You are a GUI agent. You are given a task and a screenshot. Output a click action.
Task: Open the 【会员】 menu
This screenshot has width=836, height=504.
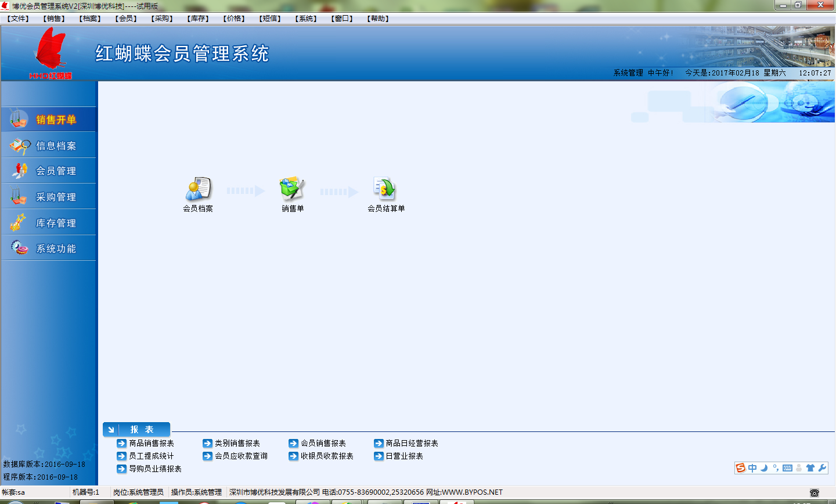pos(126,19)
